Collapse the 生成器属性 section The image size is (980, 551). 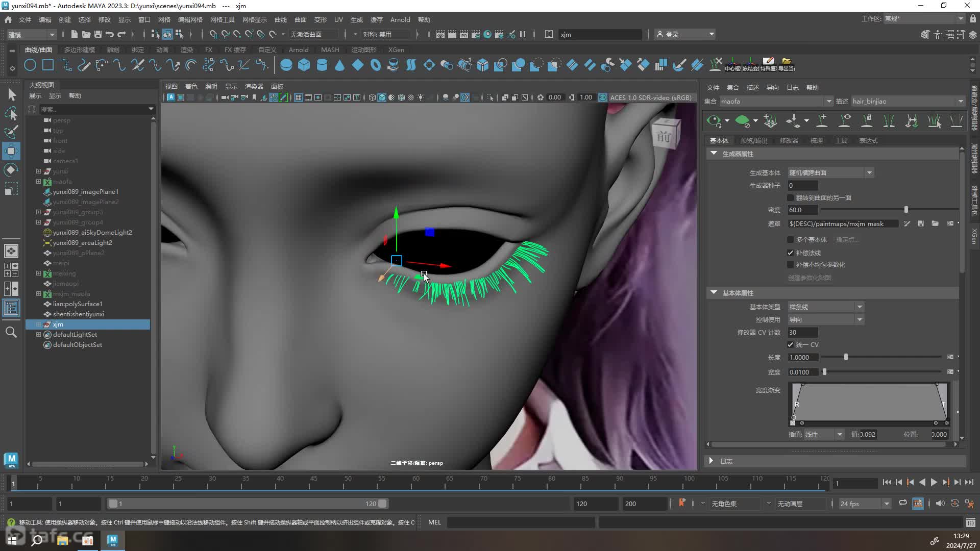tap(714, 154)
